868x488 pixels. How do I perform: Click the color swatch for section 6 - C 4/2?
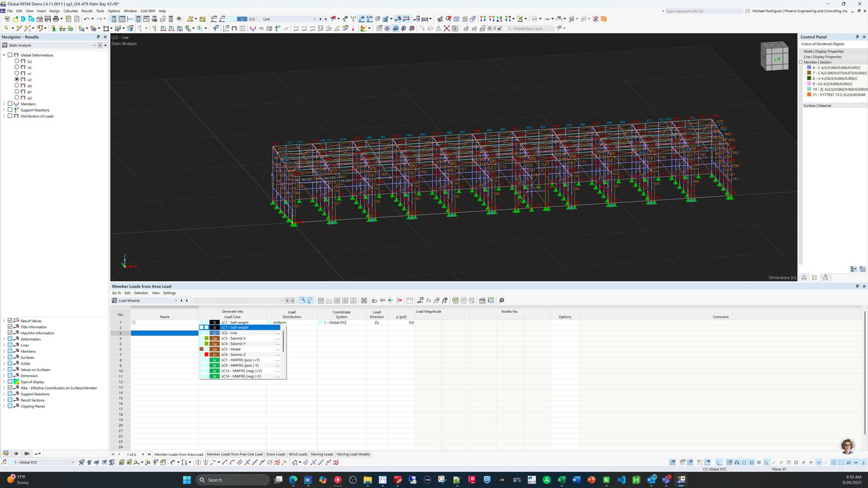[x=809, y=68]
